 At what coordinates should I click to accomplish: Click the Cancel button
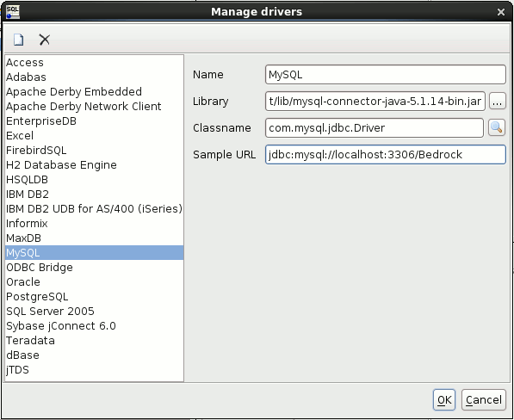coord(484,399)
